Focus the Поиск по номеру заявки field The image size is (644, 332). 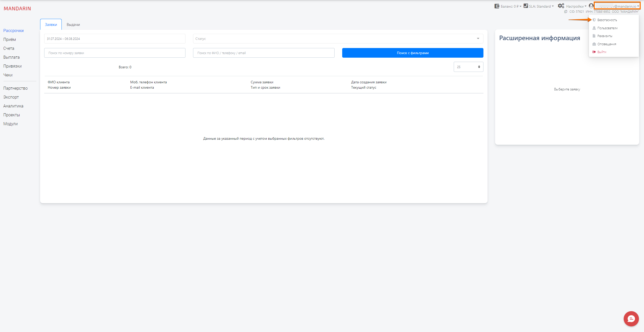click(x=115, y=53)
